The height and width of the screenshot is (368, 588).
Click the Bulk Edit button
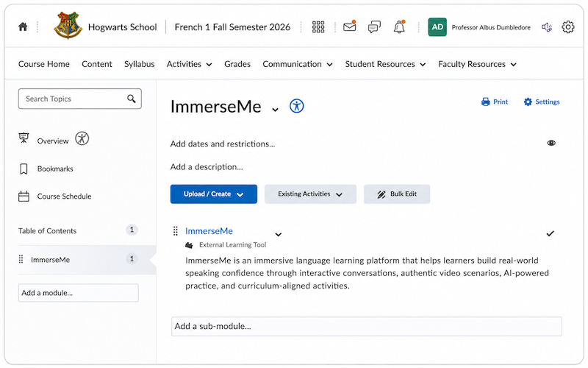[397, 194]
